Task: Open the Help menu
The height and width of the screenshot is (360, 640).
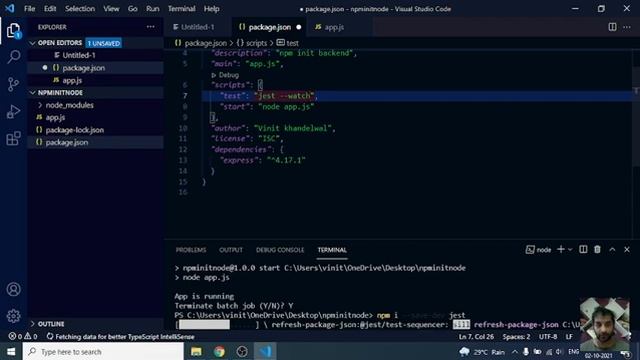Action: pos(211,9)
